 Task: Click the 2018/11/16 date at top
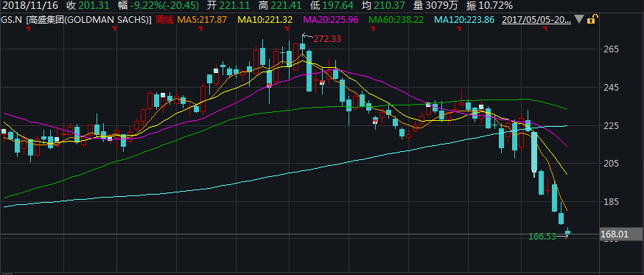click(29, 5)
